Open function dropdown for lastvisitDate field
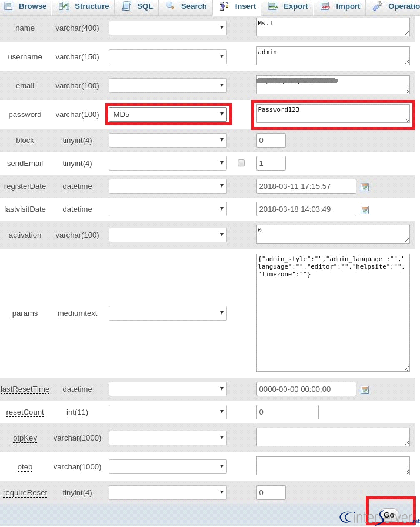Viewport: 420px width, 527px height. coord(168,209)
